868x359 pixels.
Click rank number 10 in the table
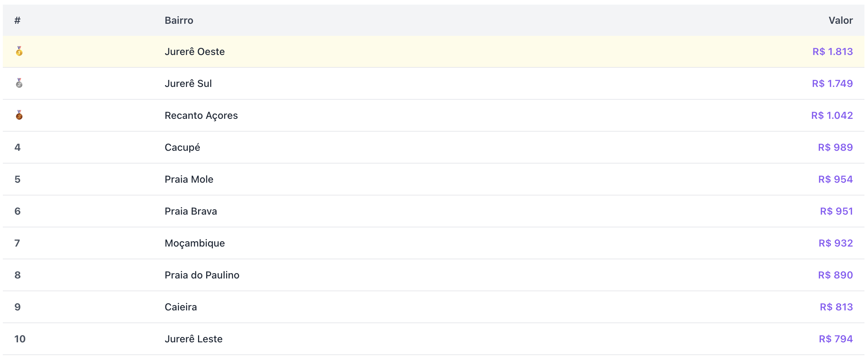coord(20,339)
